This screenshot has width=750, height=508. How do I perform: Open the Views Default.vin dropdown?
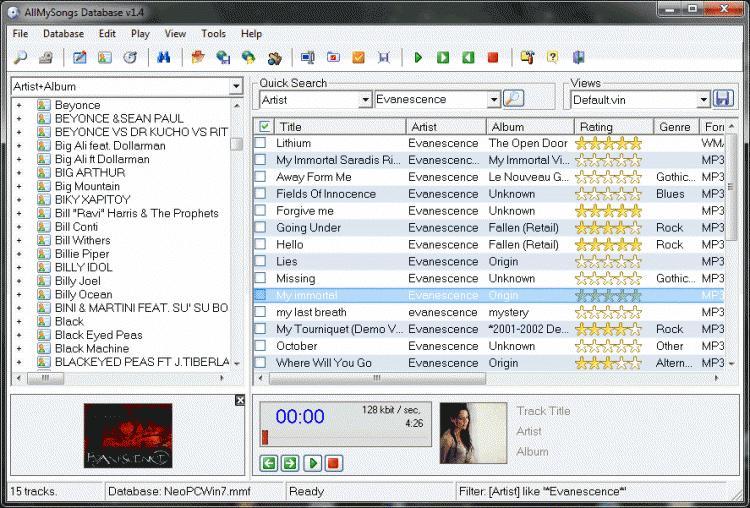click(x=703, y=99)
